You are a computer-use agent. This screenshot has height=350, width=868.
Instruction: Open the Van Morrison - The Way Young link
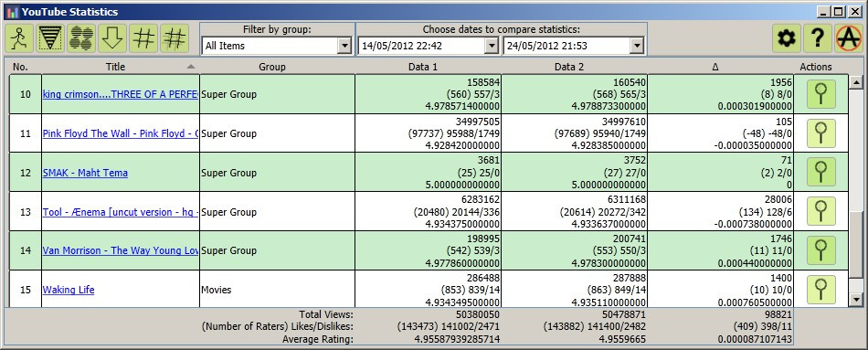[120, 251]
